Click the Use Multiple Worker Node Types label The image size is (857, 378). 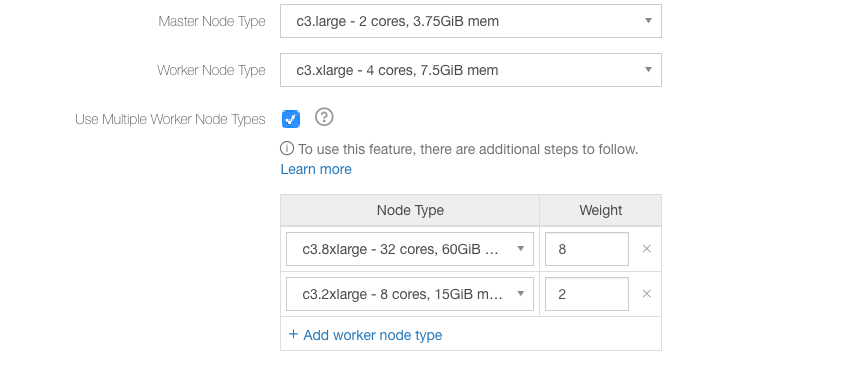(170, 119)
